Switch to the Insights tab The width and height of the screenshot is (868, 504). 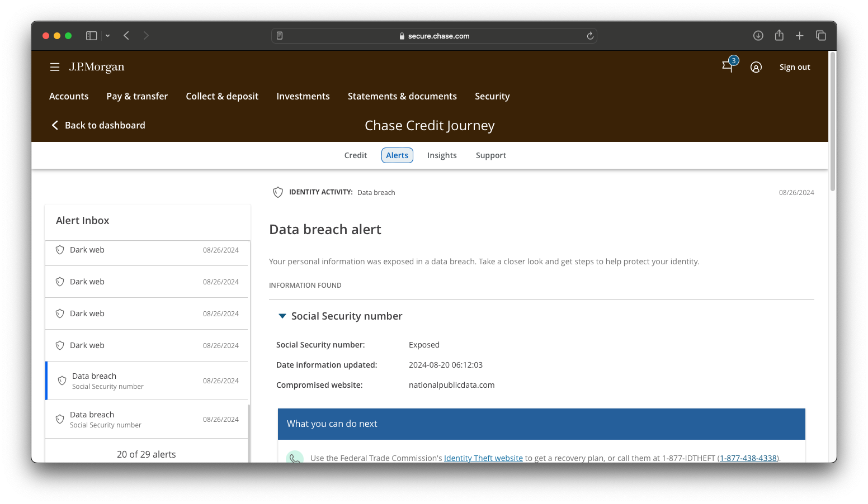pyautogui.click(x=442, y=155)
